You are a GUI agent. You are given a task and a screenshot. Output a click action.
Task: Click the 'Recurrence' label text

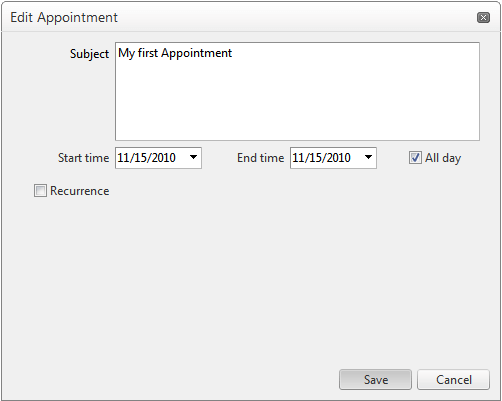(x=80, y=191)
